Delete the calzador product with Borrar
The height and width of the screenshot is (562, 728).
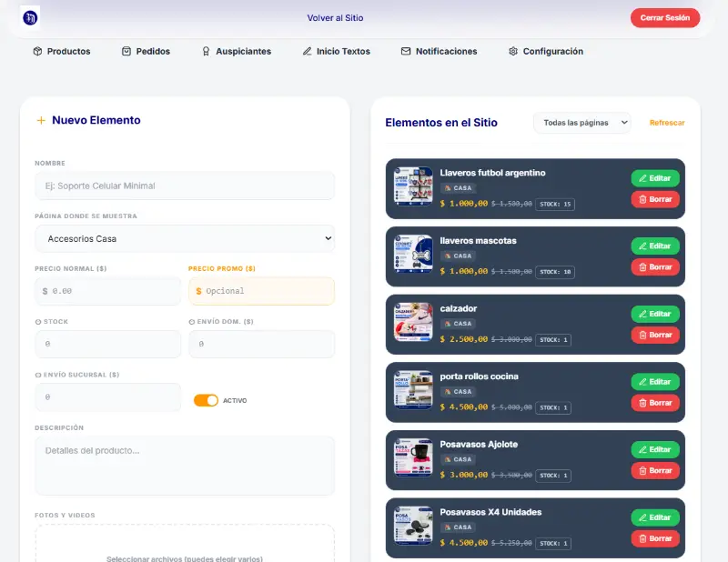[654, 335]
